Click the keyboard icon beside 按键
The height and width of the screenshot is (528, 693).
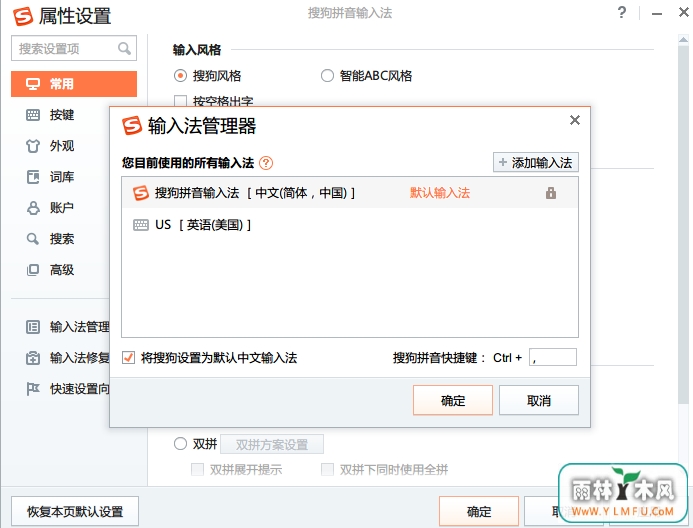coord(33,115)
